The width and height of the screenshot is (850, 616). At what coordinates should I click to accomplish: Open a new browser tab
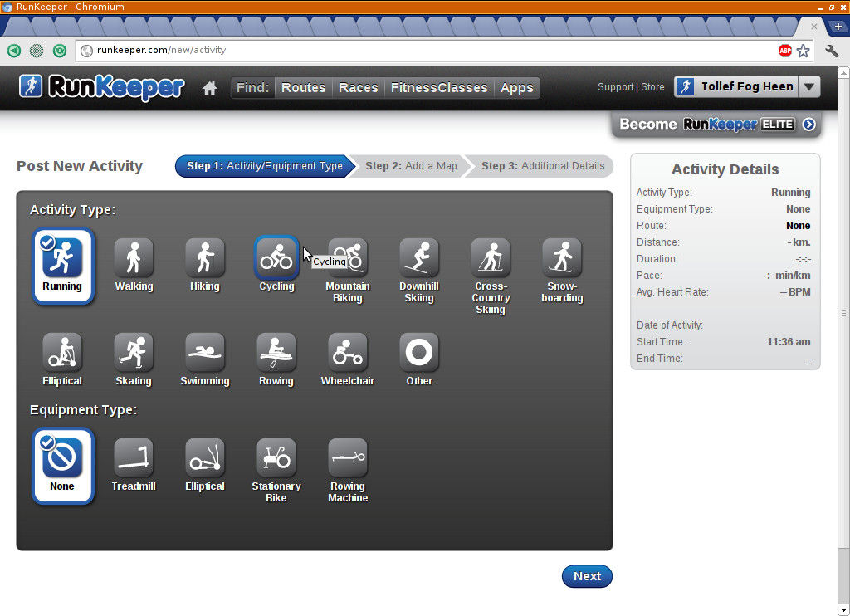(x=838, y=27)
